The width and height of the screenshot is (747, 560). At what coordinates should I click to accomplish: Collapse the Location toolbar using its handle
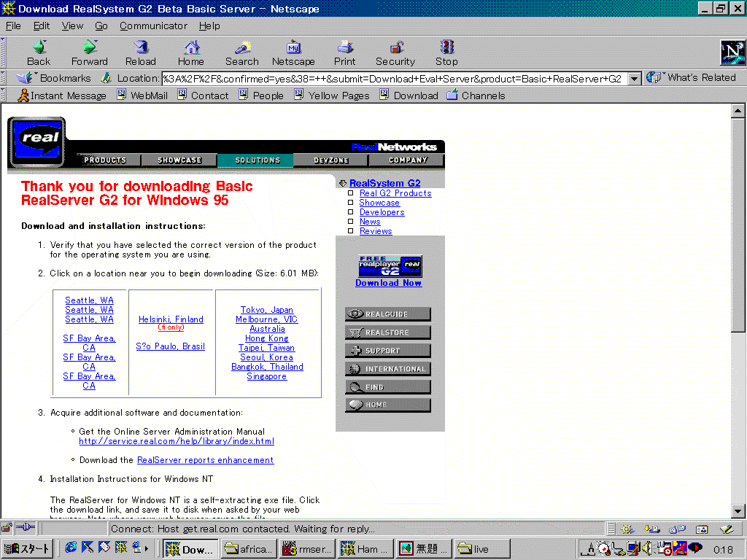pyautogui.click(x=3, y=77)
